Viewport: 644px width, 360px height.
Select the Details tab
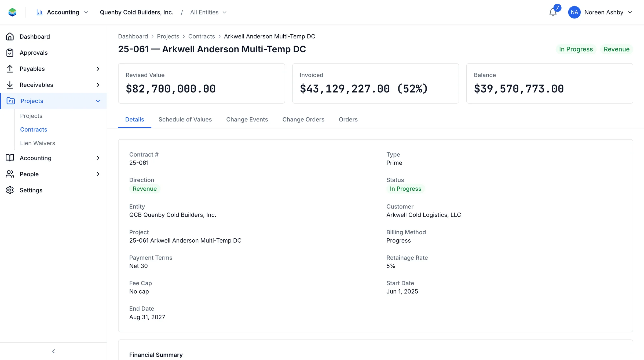click(134, 119)
